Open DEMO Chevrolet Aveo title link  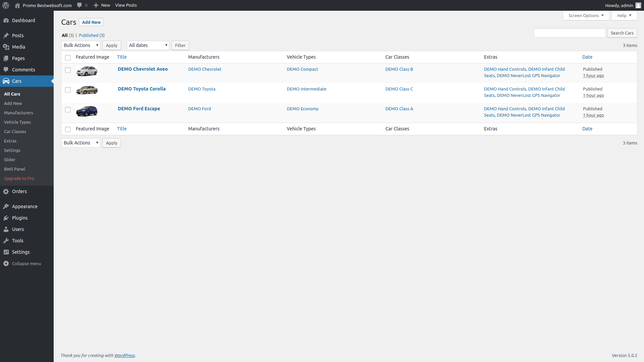[143, 69]
